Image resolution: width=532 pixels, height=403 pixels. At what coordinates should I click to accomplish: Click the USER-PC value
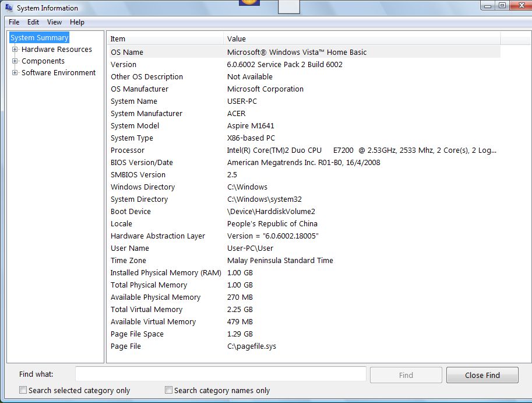pyautogui.click(x=242, y=101)
